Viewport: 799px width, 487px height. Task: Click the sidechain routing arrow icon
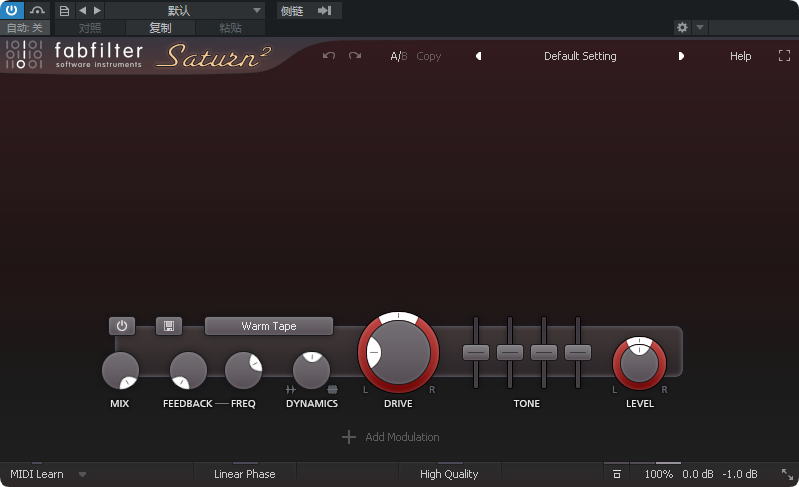[x=325, y=11]
